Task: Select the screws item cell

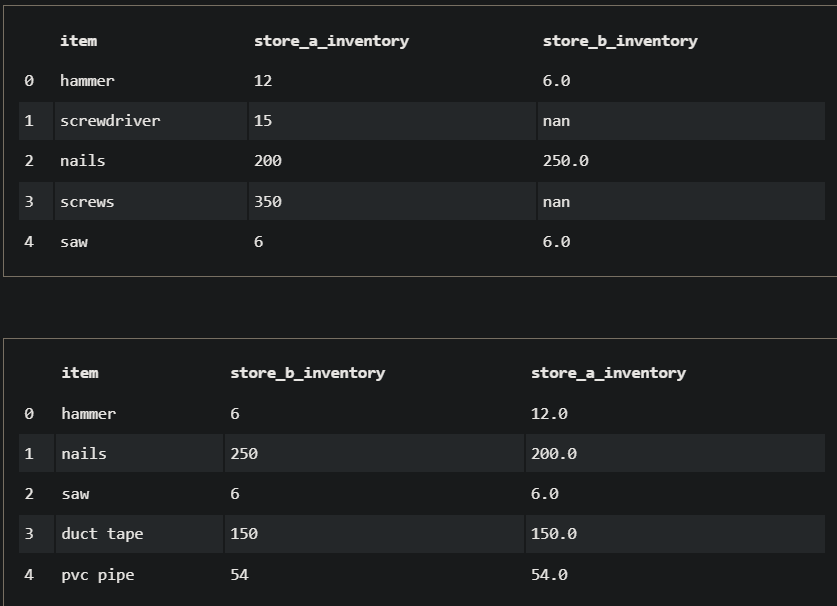Action: [x=87, y=202]
